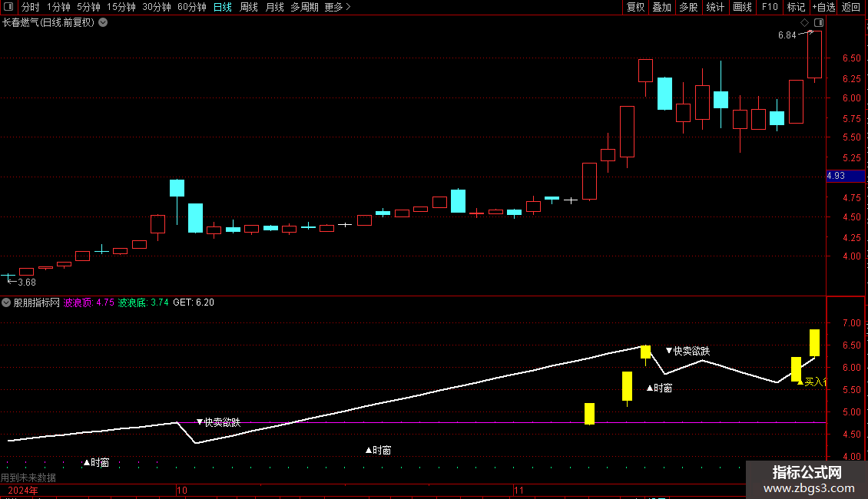This screenshot has width=868, height=499.
Task: Switch to 周线 weekly tab
Action: pyautogui.click(x=249, y=7)
